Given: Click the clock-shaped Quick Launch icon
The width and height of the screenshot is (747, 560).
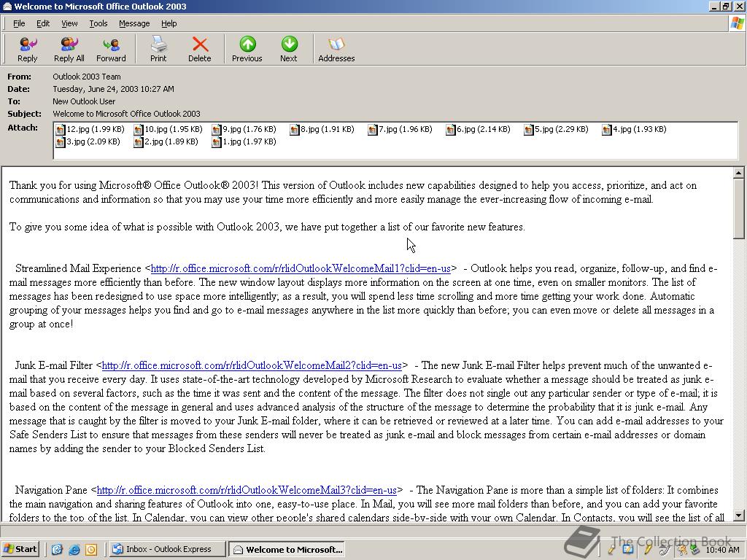Looking at the screenshot, I should (x=91, y=550).
